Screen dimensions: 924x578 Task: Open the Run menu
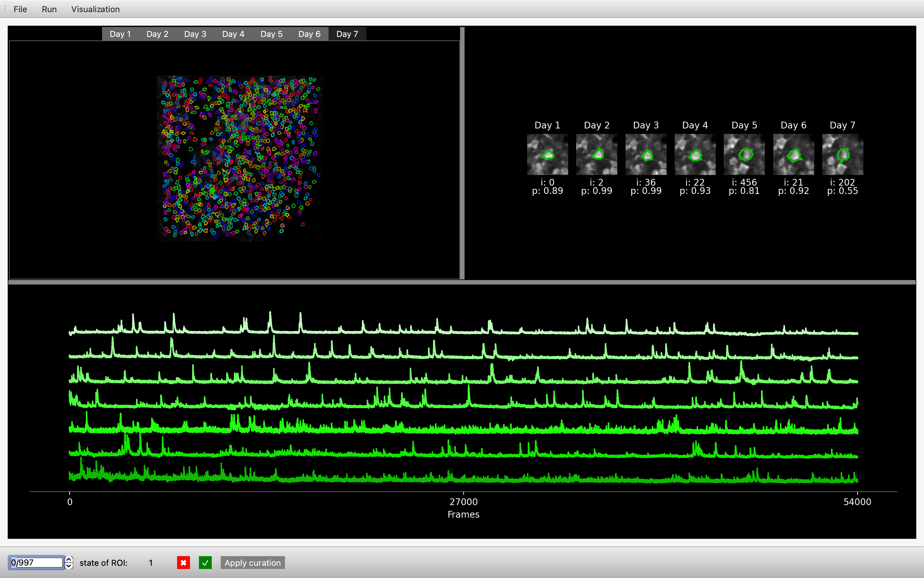pyautogui.click(x=49, y=9)
